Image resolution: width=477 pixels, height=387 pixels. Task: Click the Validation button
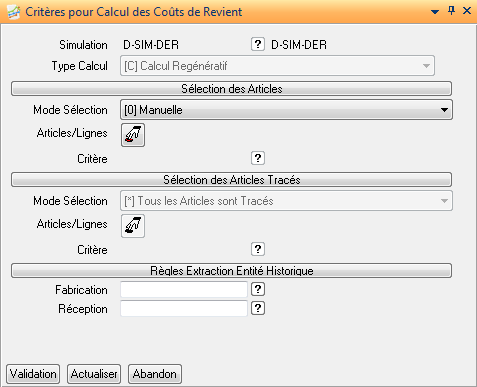click(33, 374)
